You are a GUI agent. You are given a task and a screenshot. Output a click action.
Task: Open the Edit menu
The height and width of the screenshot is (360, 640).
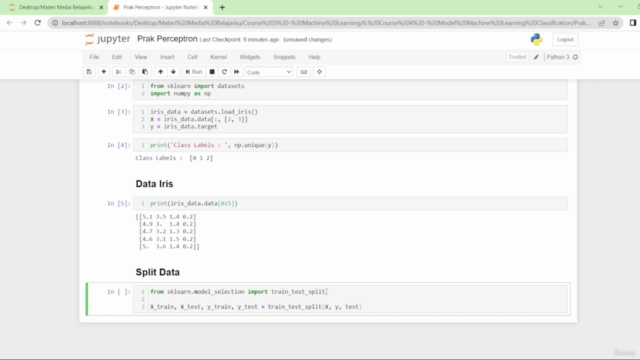pyautogui.click(x=117, y=57)
